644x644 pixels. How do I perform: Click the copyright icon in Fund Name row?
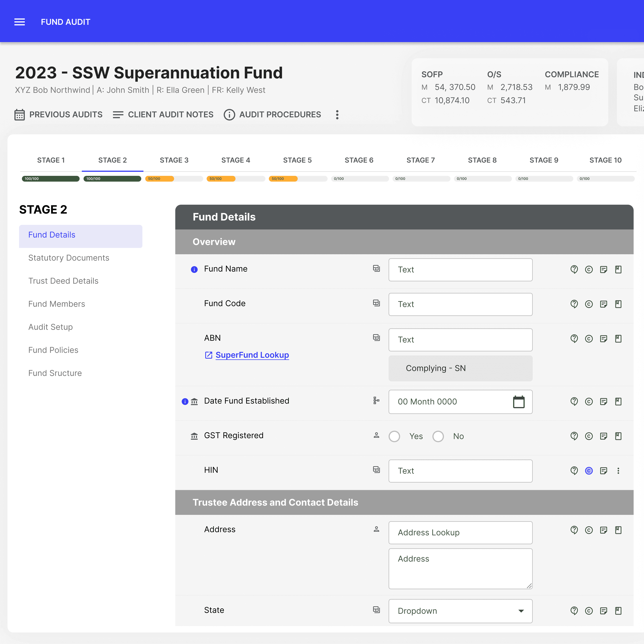pos(589,269)
